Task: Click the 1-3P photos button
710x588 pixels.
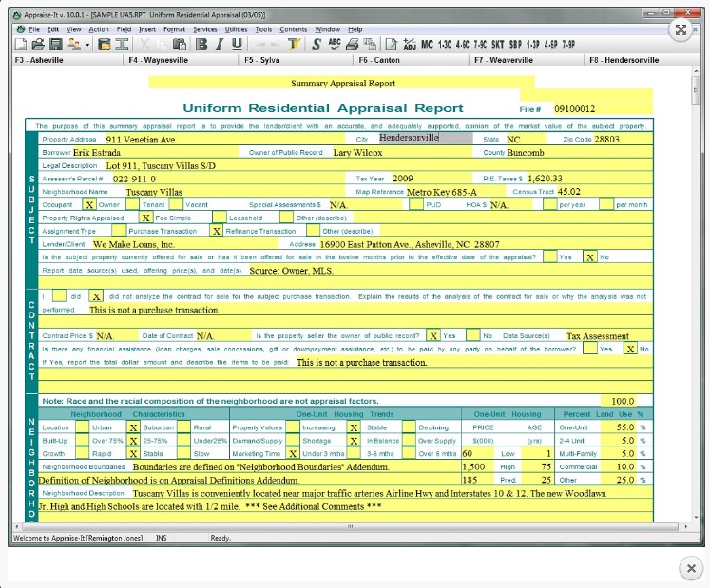Action: (533, 45)
